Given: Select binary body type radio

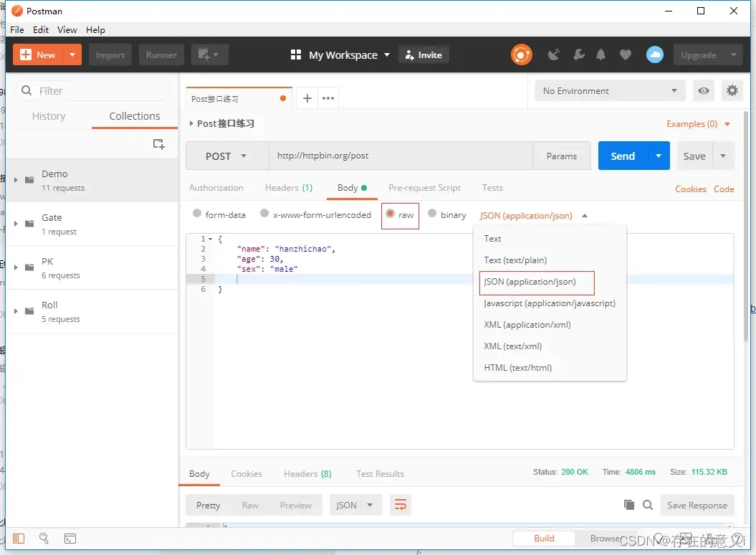Looking at the screenshot, I should (432, 213).
